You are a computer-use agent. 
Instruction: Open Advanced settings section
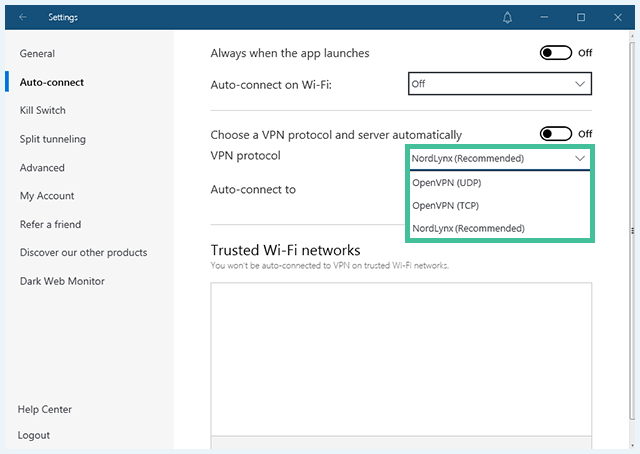pos(42,167)
